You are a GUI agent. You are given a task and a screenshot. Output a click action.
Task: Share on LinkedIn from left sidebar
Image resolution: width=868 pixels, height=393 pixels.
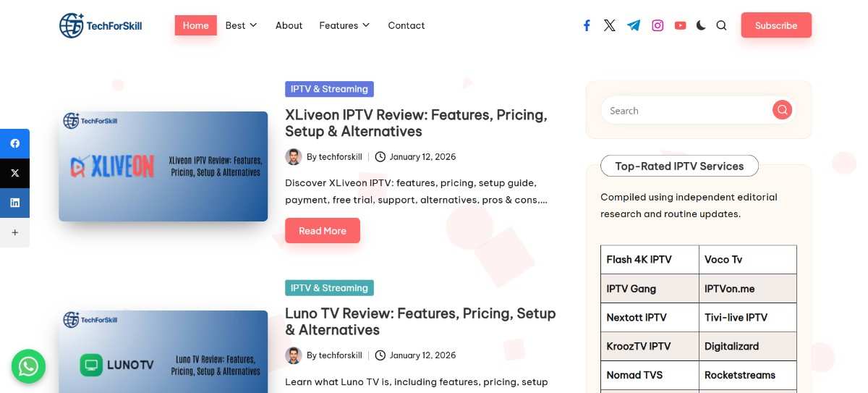pos(14,203)
